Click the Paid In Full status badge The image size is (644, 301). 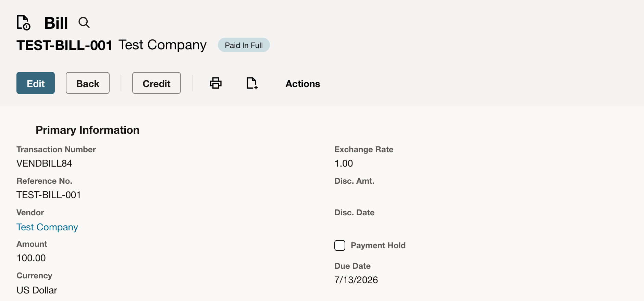pos(244,45)
